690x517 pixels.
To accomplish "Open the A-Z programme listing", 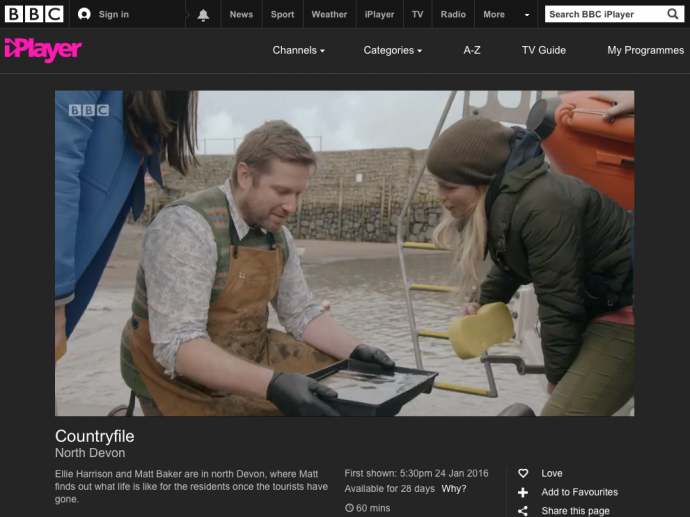I will coord(472,50).
